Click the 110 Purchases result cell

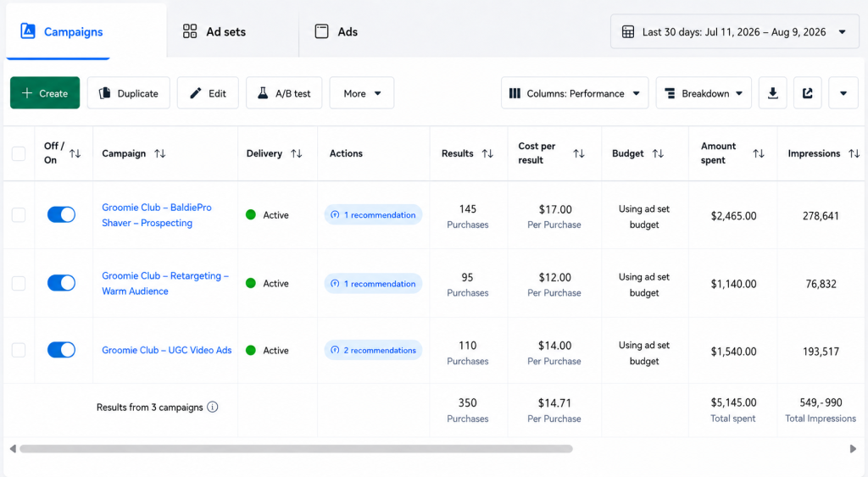pos(468,352)
